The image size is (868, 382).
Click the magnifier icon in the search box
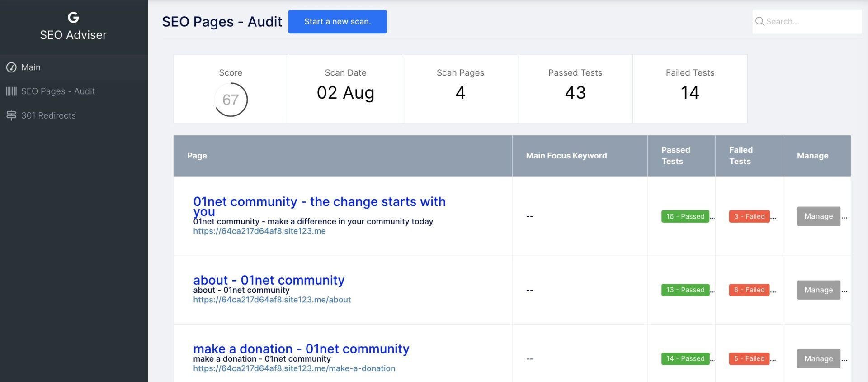pos(759,21)
